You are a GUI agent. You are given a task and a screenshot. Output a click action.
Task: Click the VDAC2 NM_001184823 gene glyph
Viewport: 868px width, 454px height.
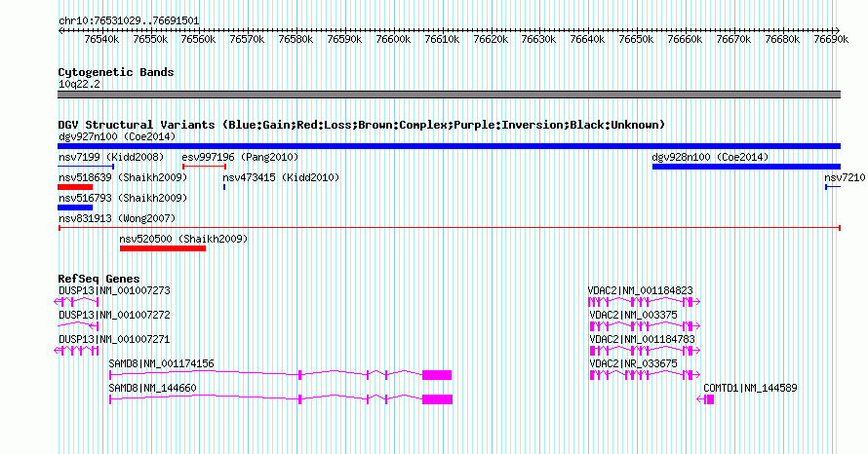tap(645, 302)
